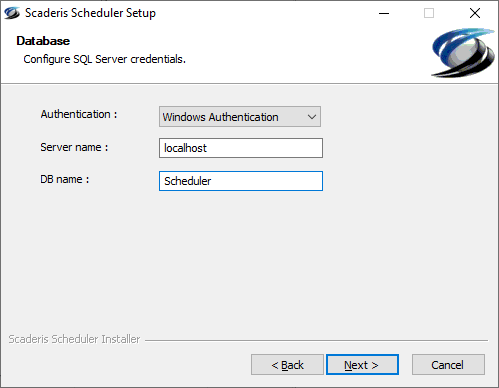Proceed by clicking Next >

(362, 365)
